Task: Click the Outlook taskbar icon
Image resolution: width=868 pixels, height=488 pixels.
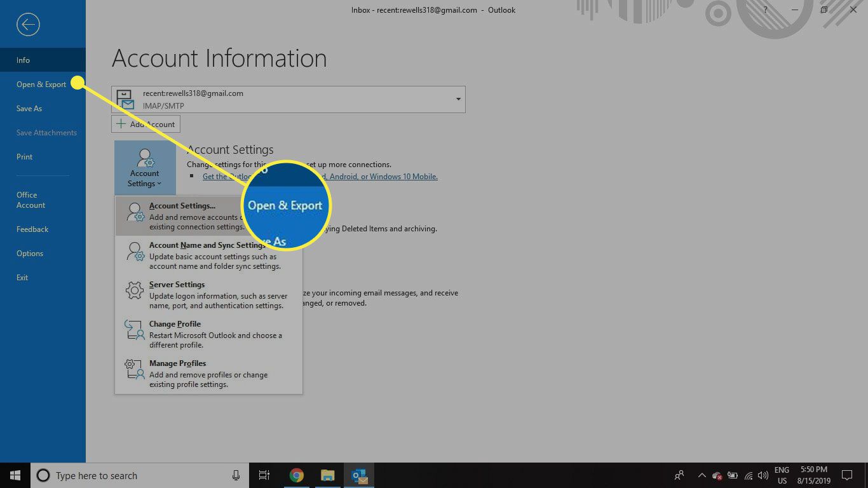Action: coord(359,475)
